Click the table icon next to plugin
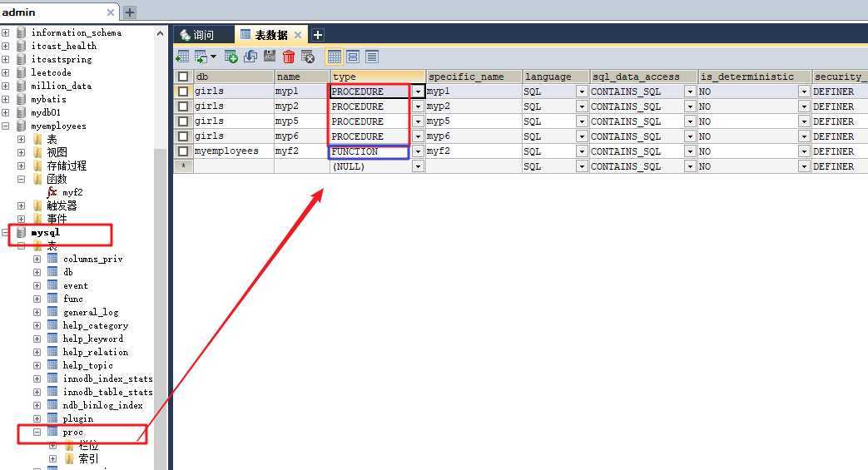Viewport: 868px width, 470px height. (52, 418)
